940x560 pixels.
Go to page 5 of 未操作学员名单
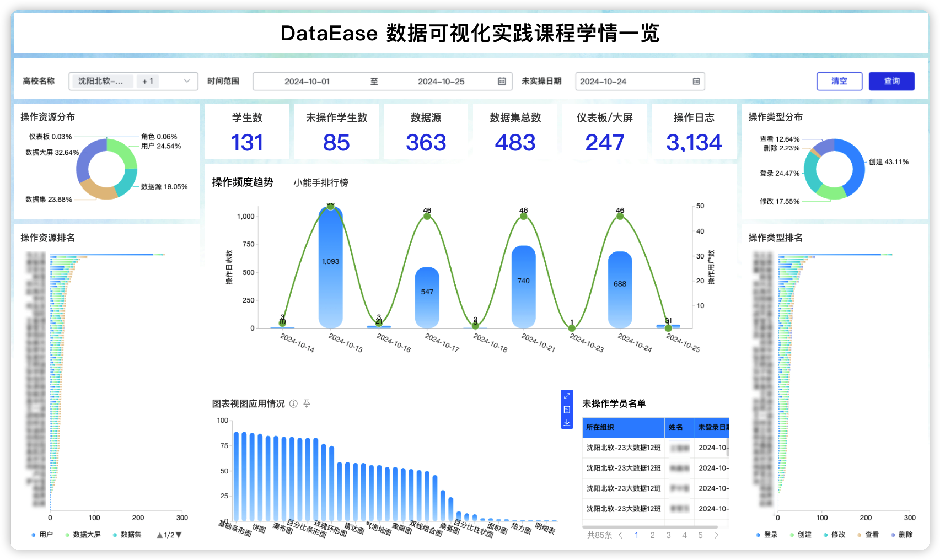click(x=700, y=535)
